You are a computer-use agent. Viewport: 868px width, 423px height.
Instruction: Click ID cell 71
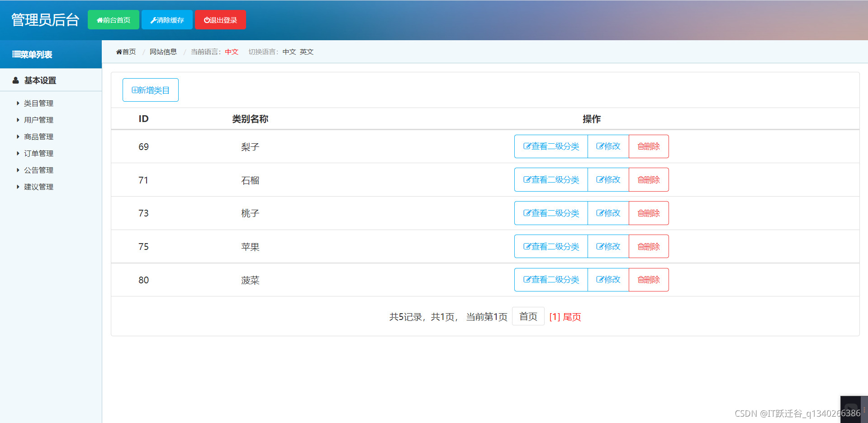click(143, 180)
